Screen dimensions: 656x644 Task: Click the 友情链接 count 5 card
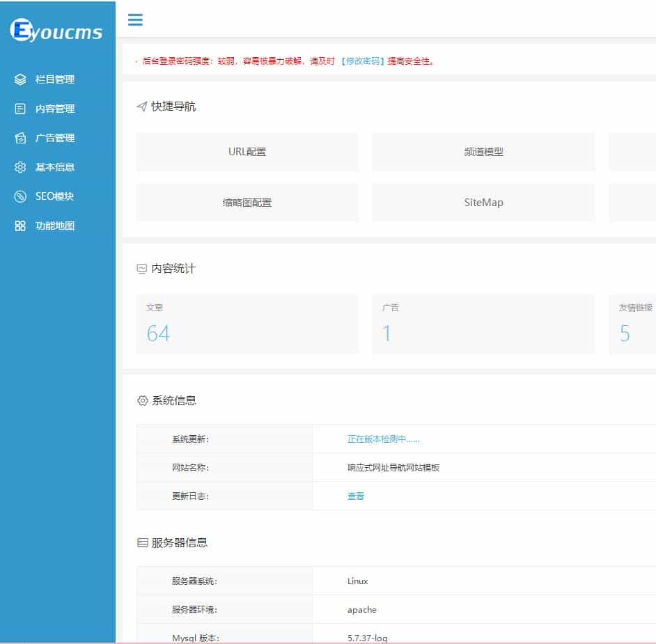pos(632,324)
